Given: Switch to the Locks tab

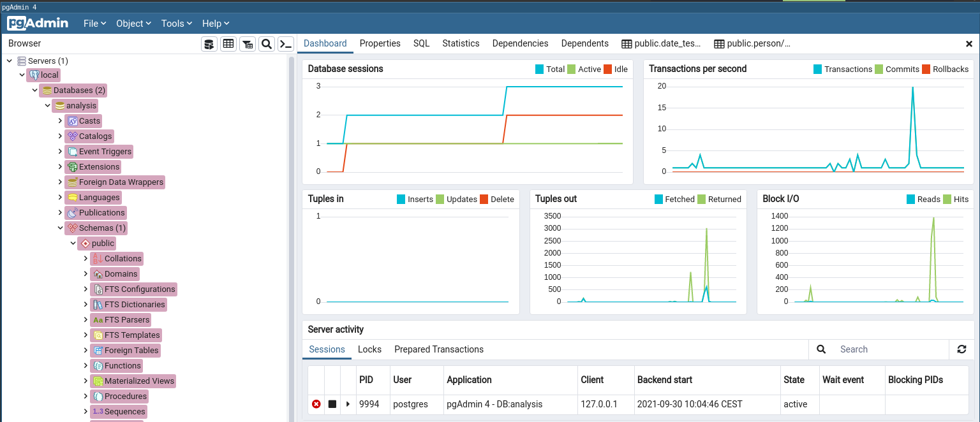Looking at the screenshot, I should 369,349.
